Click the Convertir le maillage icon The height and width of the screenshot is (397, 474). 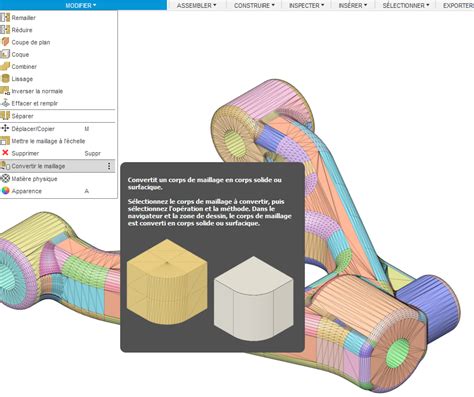[5, 165]
